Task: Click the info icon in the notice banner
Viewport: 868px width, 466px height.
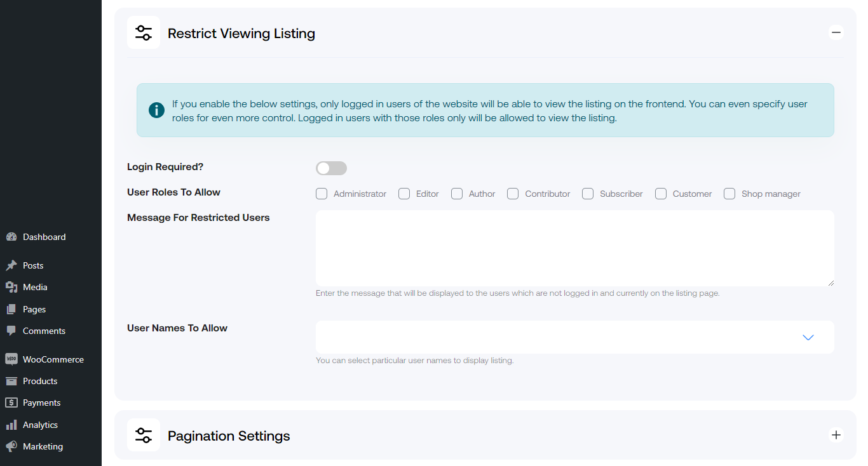Action: [156, 110]
